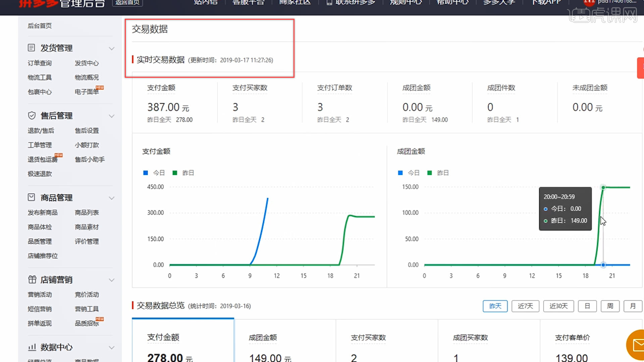Select the 月 range tab
This screenshot has width=644, height=362.
(x=633, y=306)
